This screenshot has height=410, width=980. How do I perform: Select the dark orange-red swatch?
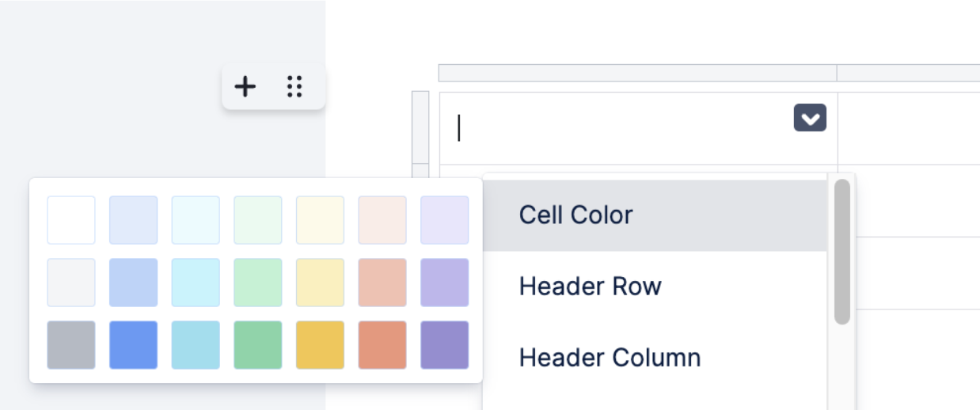point(382,345)
